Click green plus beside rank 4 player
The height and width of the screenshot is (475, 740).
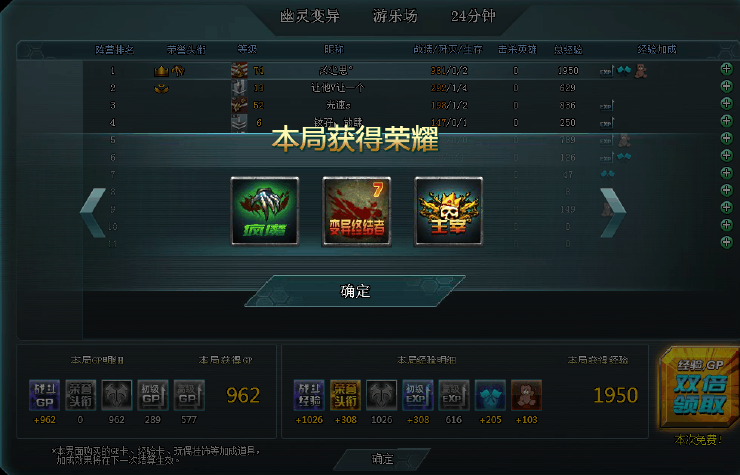[727, 121]
